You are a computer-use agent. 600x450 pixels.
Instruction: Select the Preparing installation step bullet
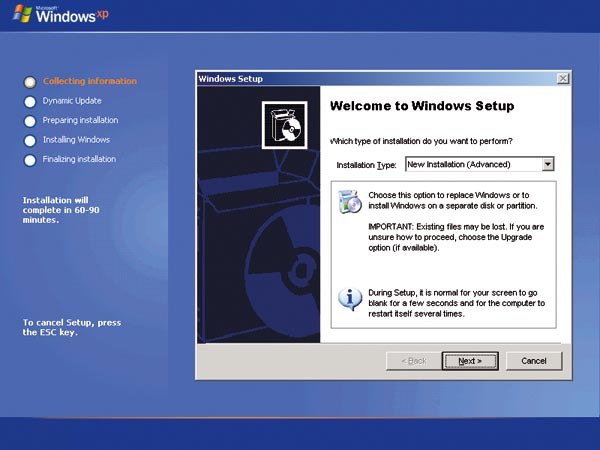tap(30, 121)
